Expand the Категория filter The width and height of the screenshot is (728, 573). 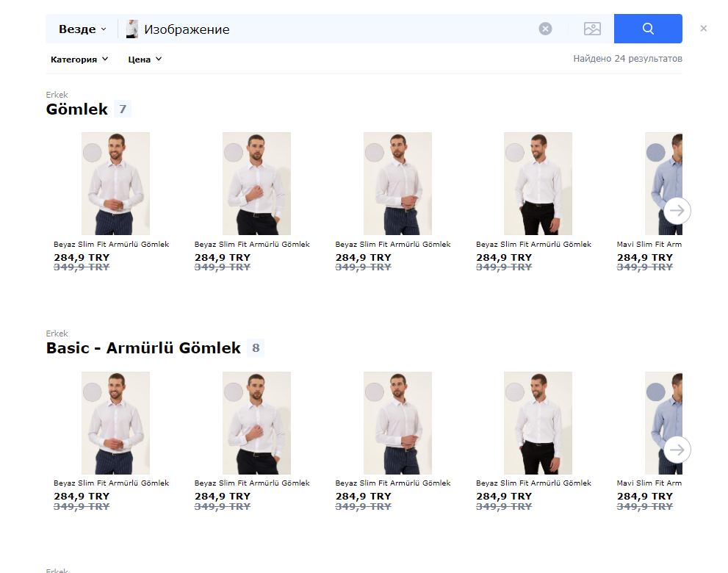click(x=79, y=59)
